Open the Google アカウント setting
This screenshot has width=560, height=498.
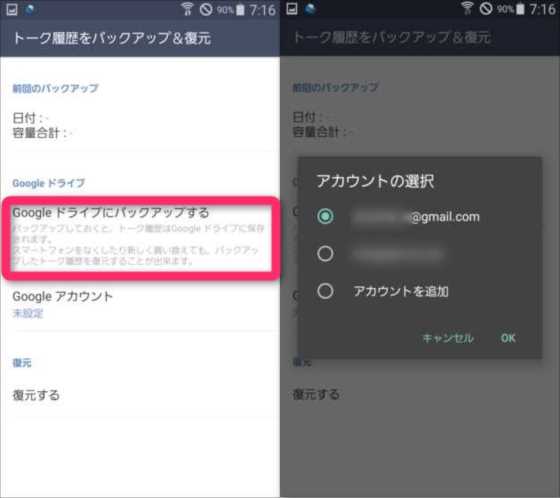coord(140,304)
